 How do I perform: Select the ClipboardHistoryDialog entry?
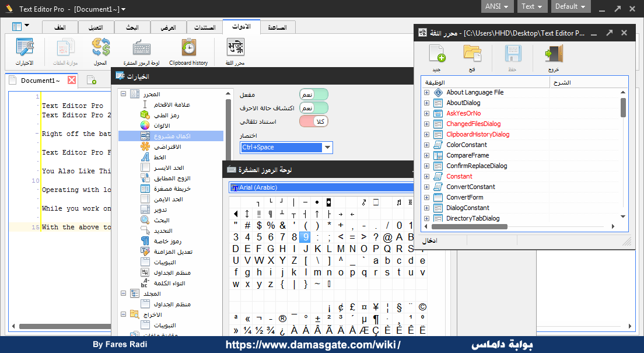pyautogui.click(x=478, y=134)
